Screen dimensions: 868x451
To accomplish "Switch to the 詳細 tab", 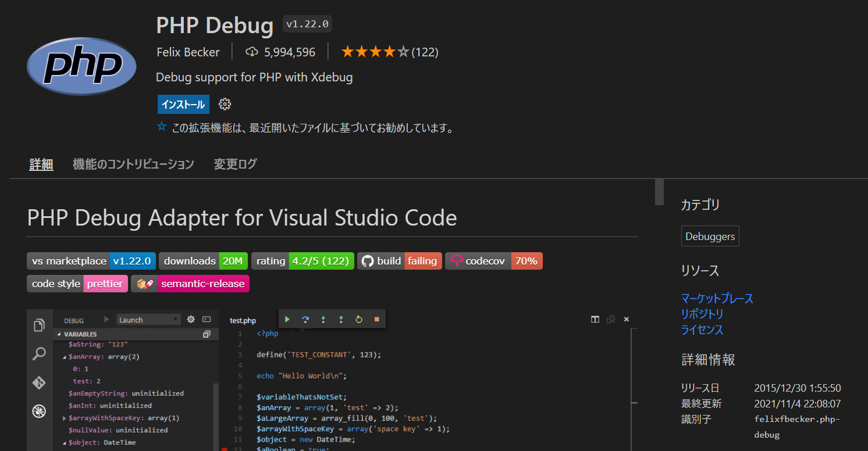I will click(x=41, y=164).
